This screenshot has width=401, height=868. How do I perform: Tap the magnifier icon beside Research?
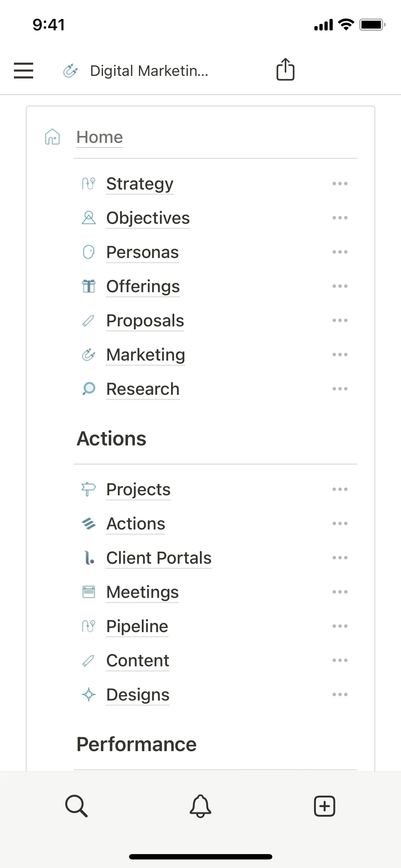click(x=89, y=389)
